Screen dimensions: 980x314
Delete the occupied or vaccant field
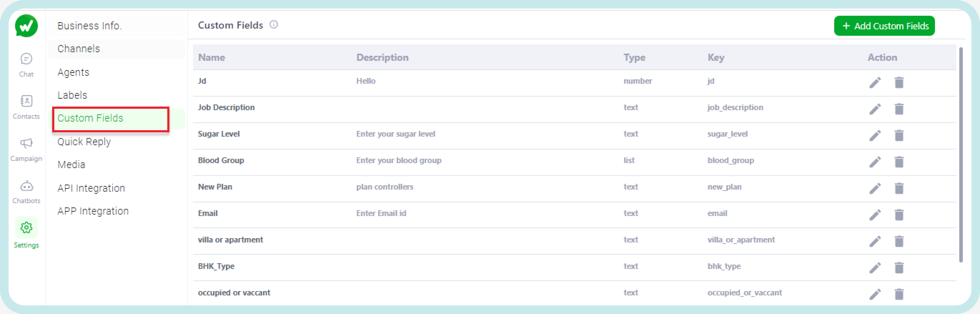click(x=899, y=294)
